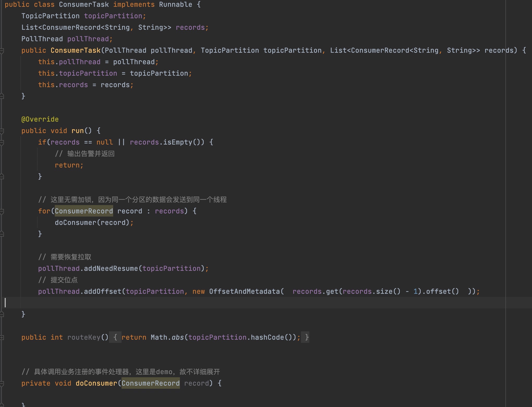This screenshot has width=532, height=407.
Task: Click the addOffset method call
Action: 102,291
